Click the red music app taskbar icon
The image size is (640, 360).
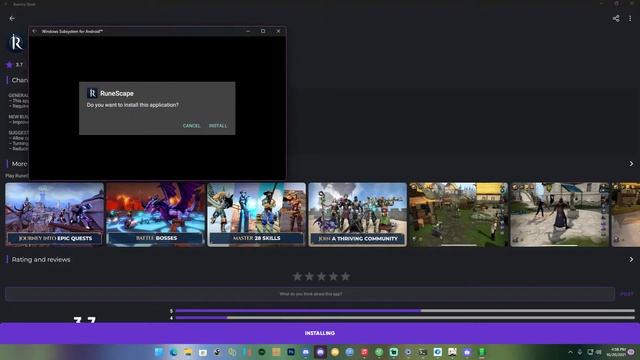click(364, 352)
